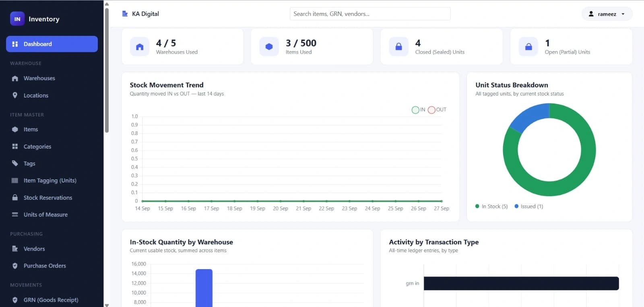The width and height of the screenshot is (644, 307).
Task: Go to Stock Reservations
Action: (x=52, y=197)
